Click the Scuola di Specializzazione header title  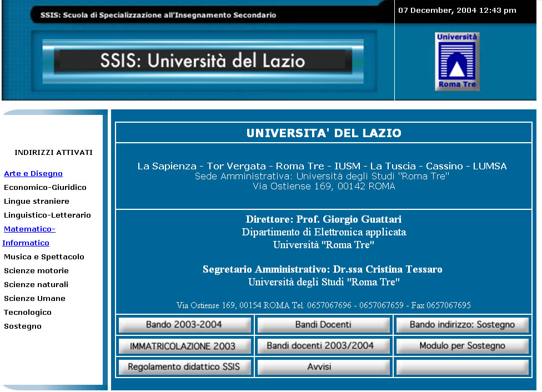pyautogui.click(x=158, y=15)
